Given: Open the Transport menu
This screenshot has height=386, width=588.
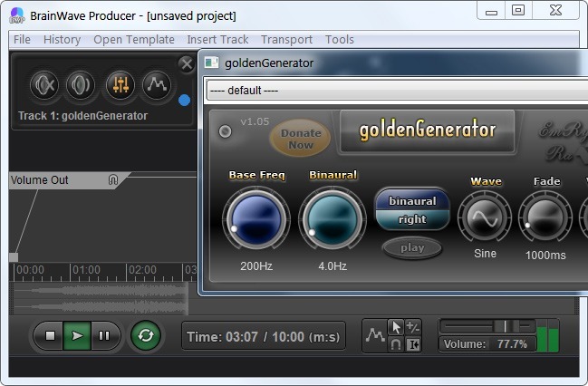Looking at the screenshot, I should coord(286,39).
